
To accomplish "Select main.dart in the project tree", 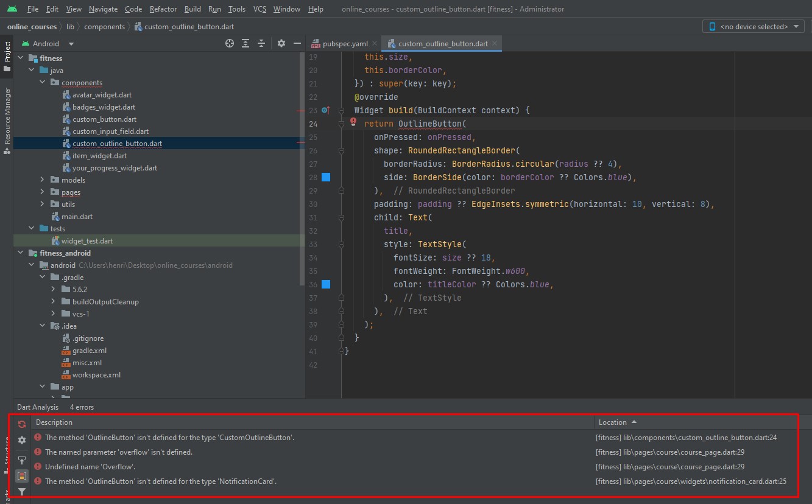I will 77,217.
